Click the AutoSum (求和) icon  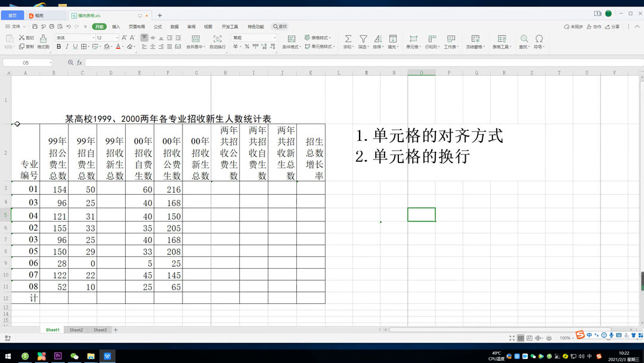tap(348, 41)
